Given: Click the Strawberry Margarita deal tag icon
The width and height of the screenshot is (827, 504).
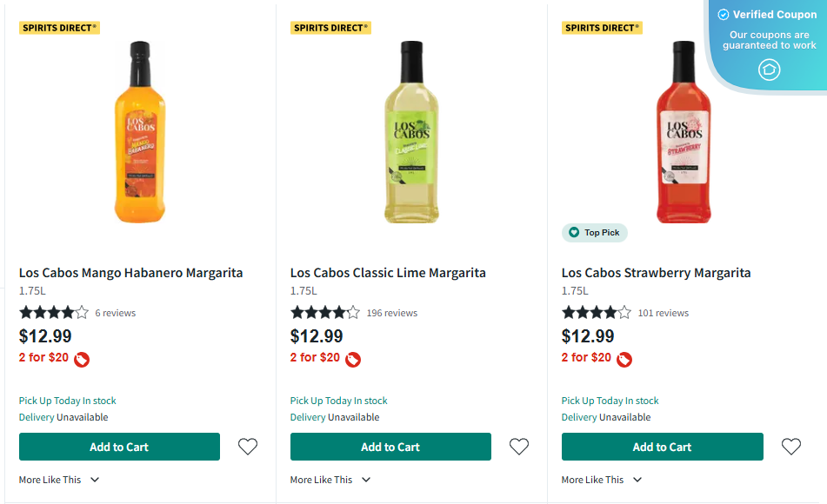Looking at the screenshot, I should (x=624, y=359).
